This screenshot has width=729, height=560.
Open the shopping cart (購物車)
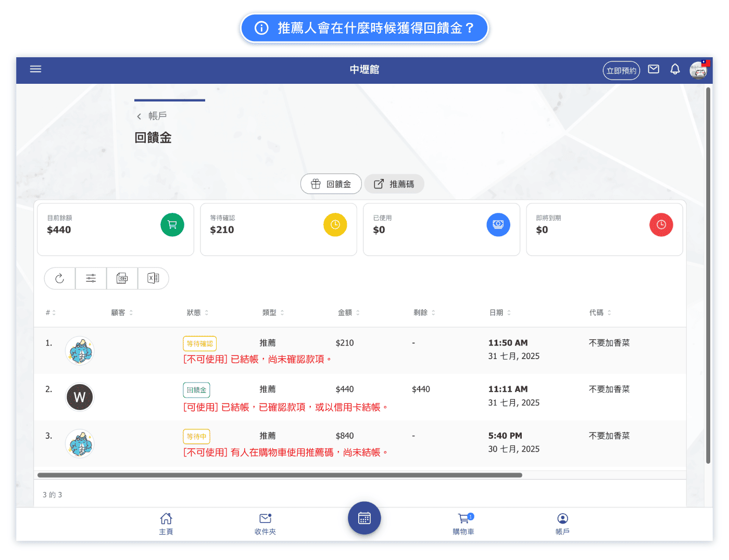463,523
